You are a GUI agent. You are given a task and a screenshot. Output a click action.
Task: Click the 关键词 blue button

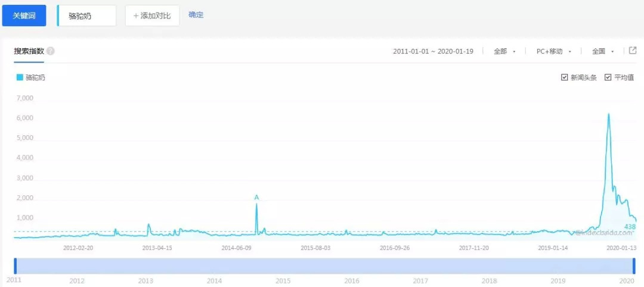tap(24, 15)
